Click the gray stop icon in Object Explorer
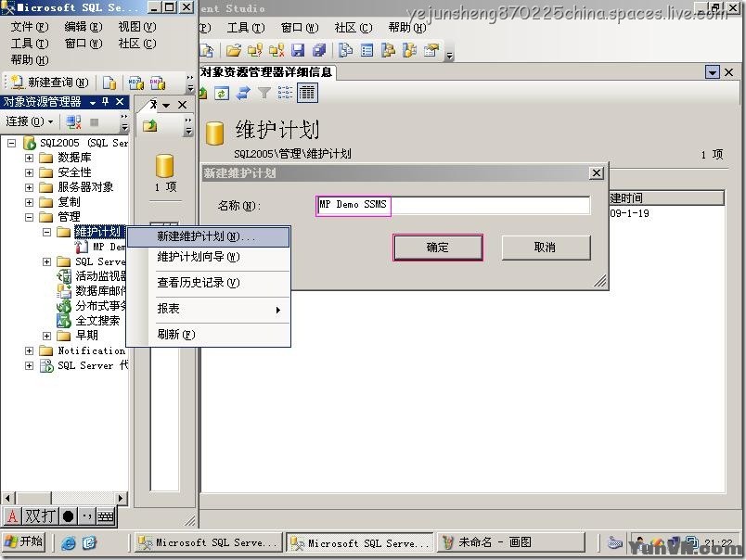 coord(95,122)
